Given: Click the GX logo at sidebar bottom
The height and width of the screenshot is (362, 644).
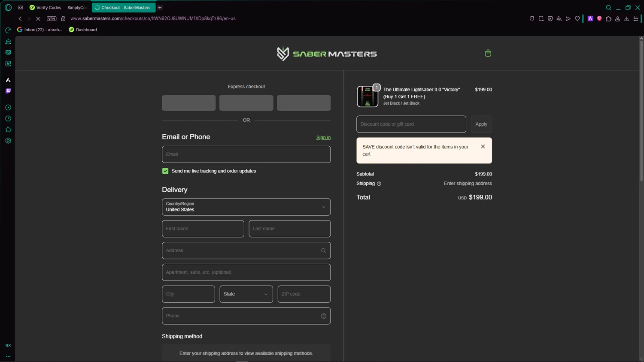Looking at the screenshot, I should point(8,345).
